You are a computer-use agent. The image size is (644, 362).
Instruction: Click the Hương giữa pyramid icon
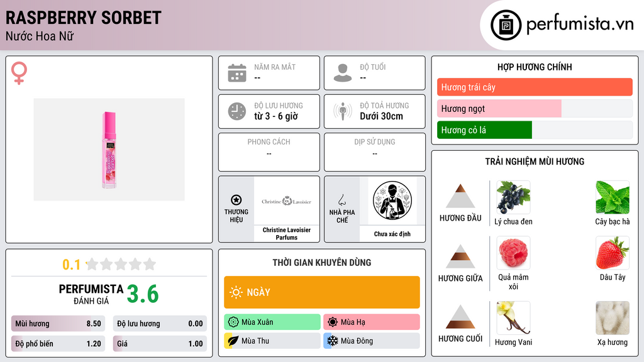[460, 256]
